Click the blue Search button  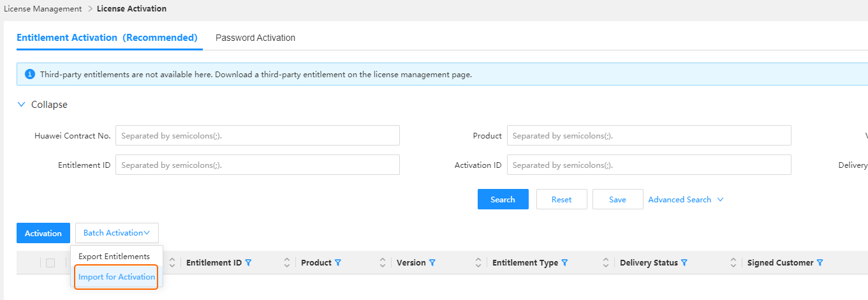[x=503, y=199]
